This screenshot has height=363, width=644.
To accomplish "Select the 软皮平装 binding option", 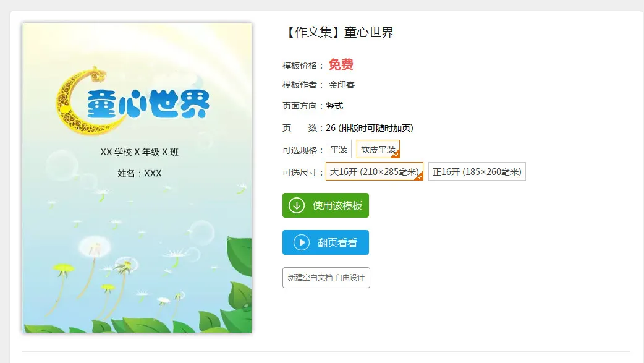I will click(x=378, y=149).
